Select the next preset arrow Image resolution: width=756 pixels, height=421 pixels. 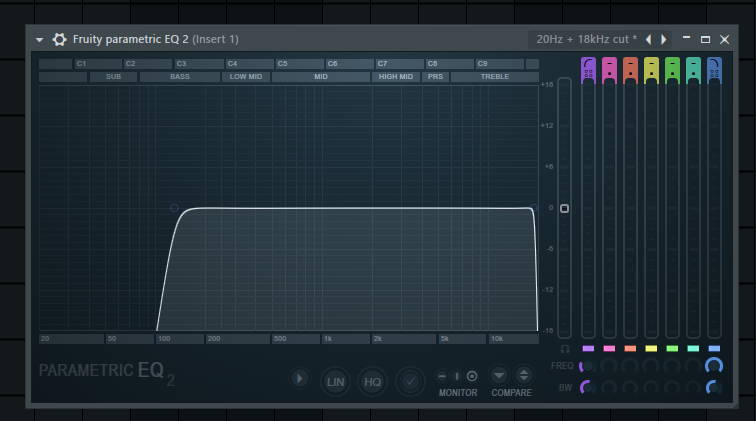[x=664, y=40]
